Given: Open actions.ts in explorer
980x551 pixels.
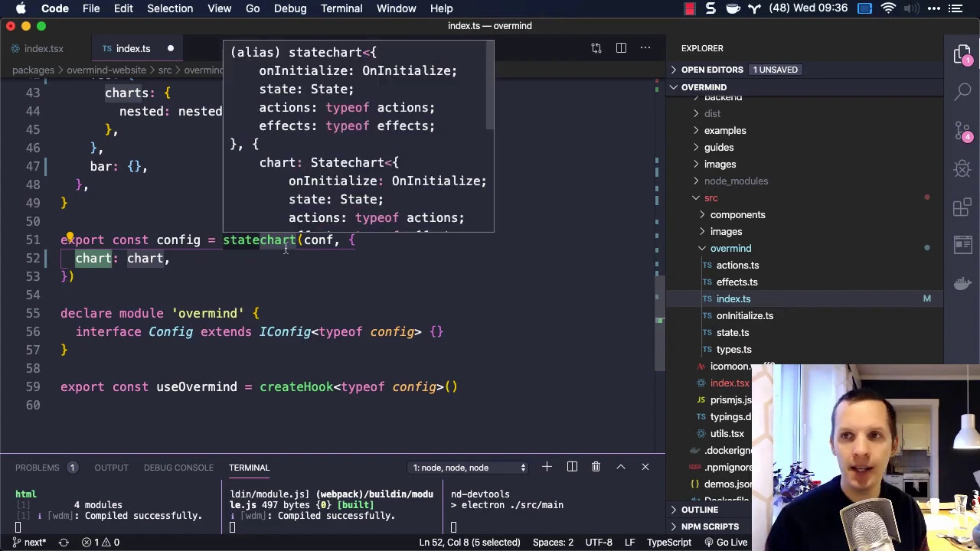Looking at the screenshot, I should [737, 265].
